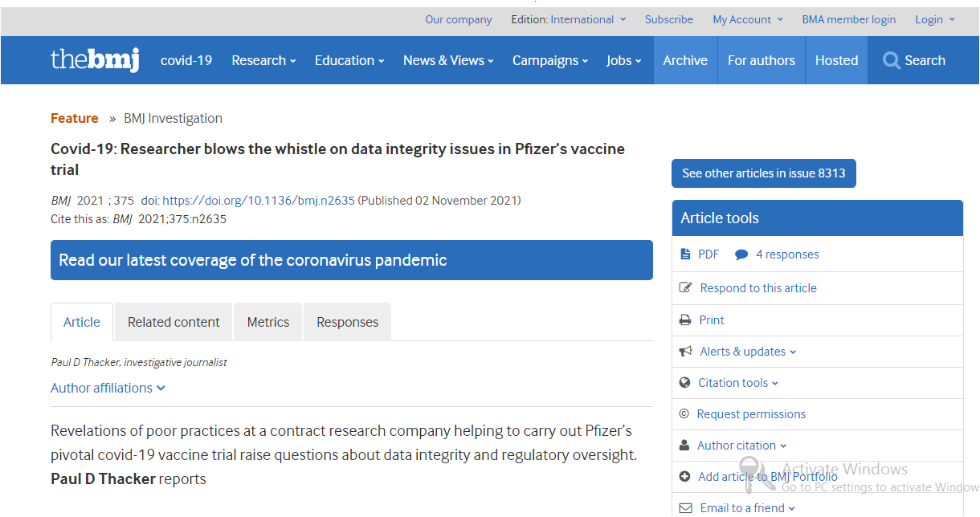Switch to the Related content tab
Screen dimensions: 980x517
pos(174,322)
